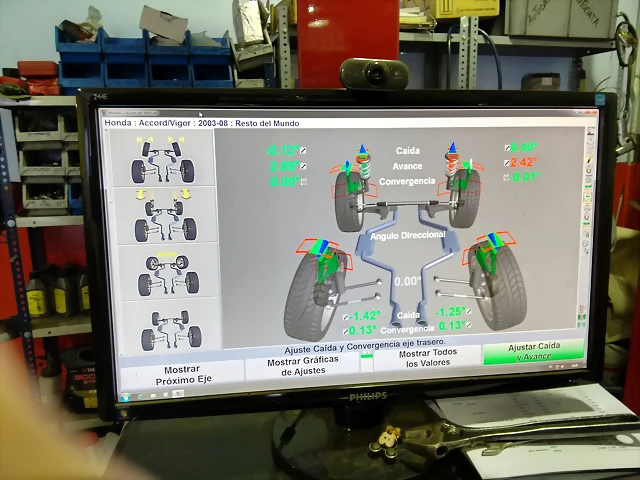Click the Angulo Direccional label
The width and height of the screenshot is (640, 480).
point(407,236)
